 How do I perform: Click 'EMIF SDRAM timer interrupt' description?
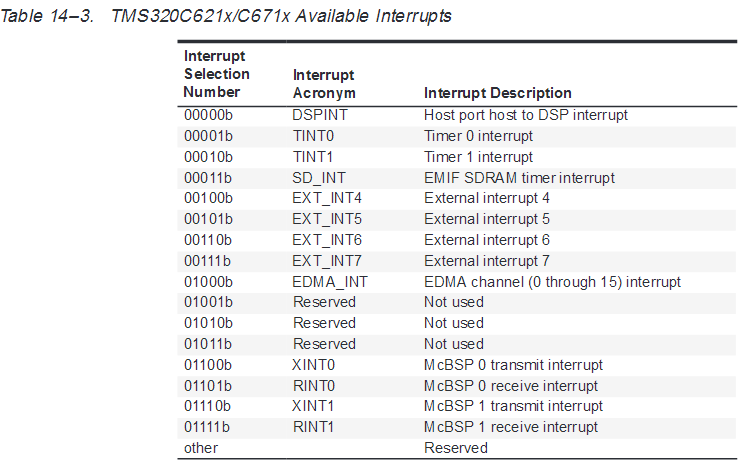click(519, 178)
